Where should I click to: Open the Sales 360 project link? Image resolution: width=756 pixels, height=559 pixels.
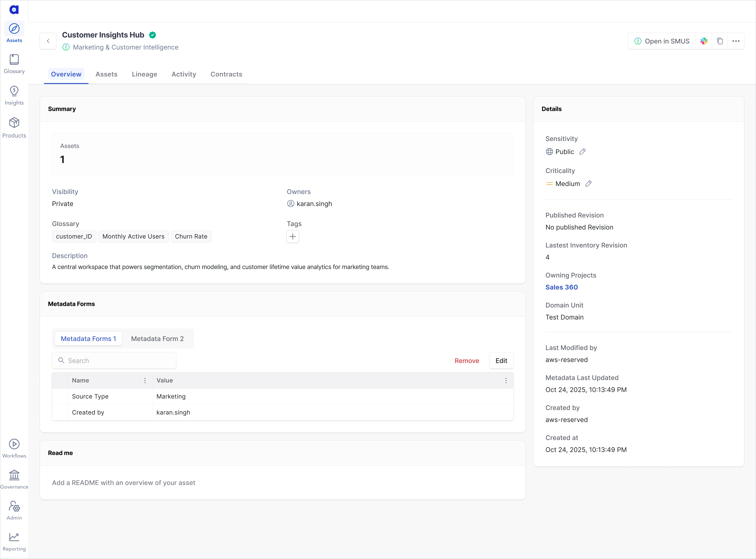click(561, 287)
